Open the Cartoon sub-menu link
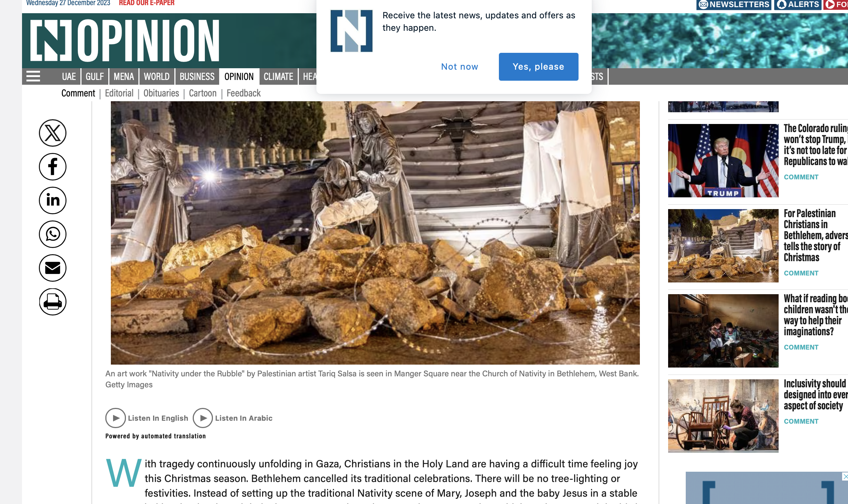The width and height of the screenshot is (848, 504). [203, 93]
